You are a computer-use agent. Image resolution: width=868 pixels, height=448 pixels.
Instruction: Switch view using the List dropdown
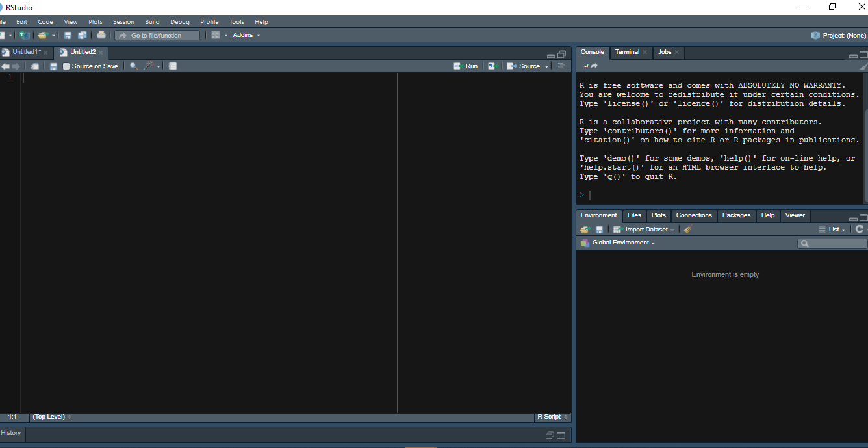tap(832, 230)
